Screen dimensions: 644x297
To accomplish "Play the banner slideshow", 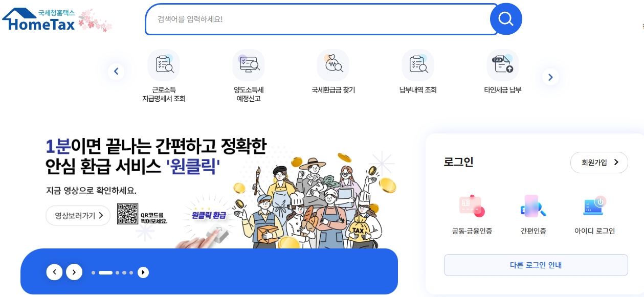I will 143,272.
